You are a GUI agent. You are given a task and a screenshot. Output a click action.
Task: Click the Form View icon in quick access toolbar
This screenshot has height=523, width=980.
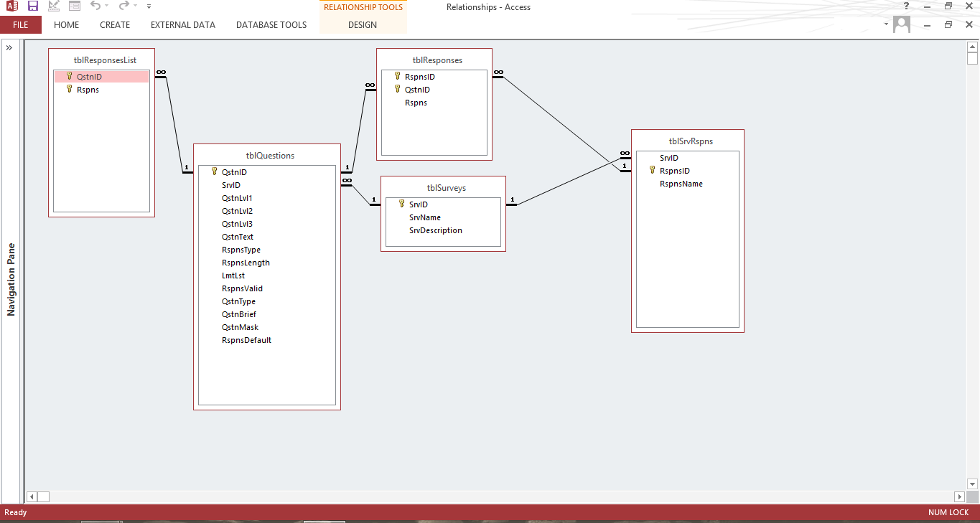75,6
